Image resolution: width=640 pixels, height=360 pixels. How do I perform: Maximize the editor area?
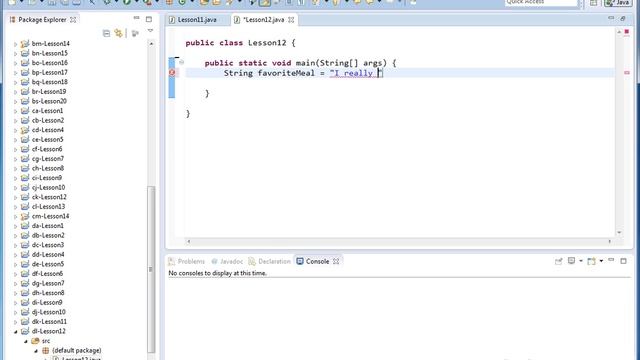(623, 18)
